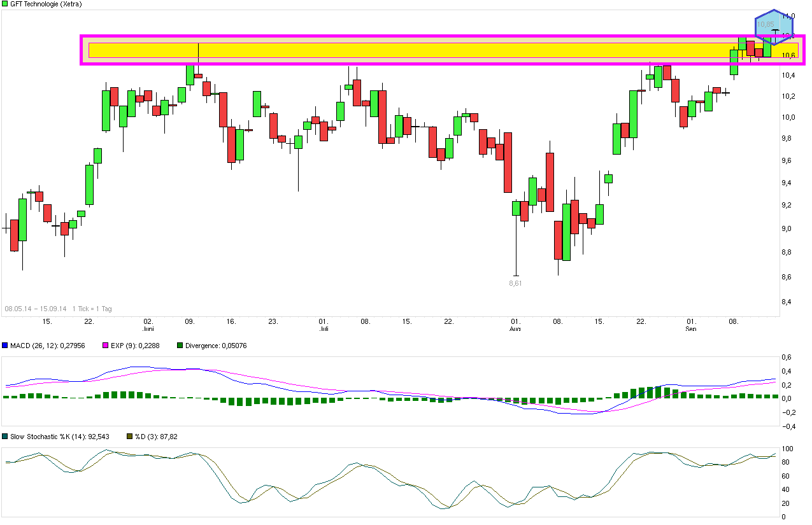
Task: Open the yellow highlighted resistance zone
Action: point(439,48)
